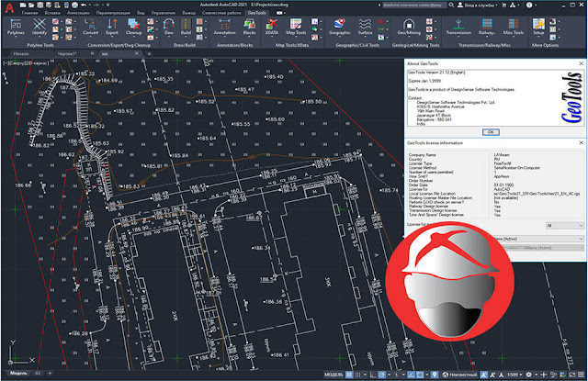
Task: Close the Чертеж1 document tab
Action: coord(92,53)
